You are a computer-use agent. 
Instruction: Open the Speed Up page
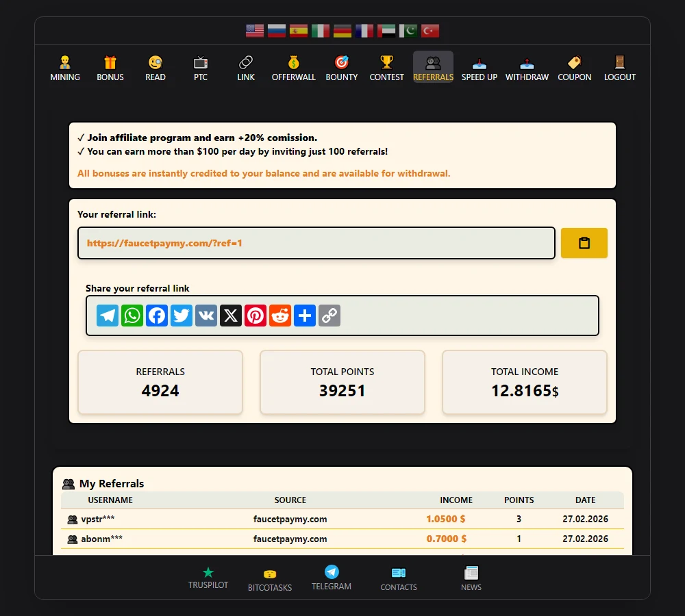480,68
